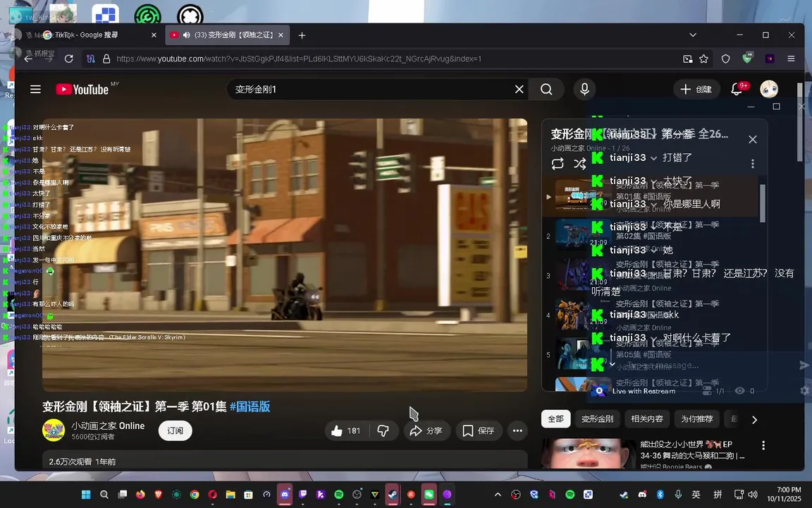Open the YouTube account avatar menu

tap(768, 89)
